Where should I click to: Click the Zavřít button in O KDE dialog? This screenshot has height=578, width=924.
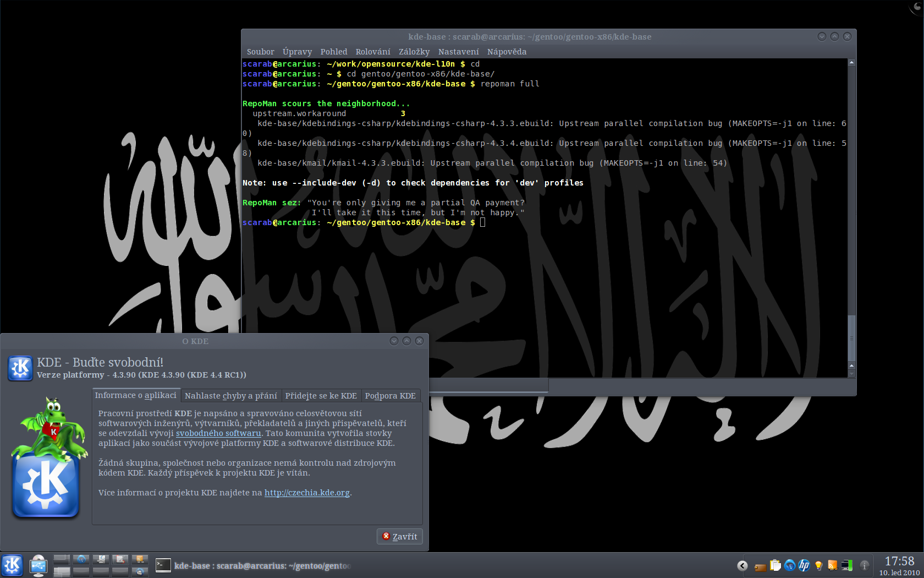point(400,536)
